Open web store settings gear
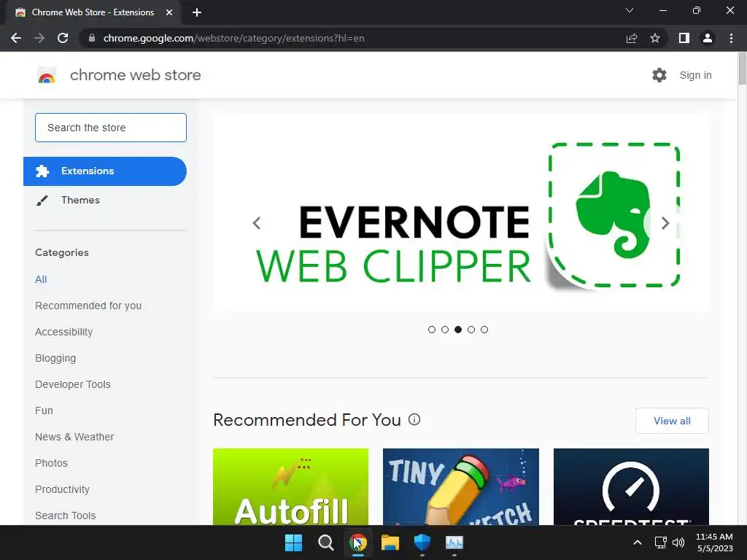747x560 pixels. click(659, 75)
